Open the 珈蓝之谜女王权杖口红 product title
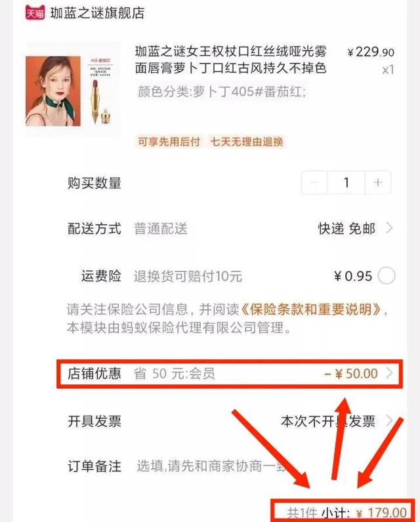Screen dimensions: 420x522 230,60
